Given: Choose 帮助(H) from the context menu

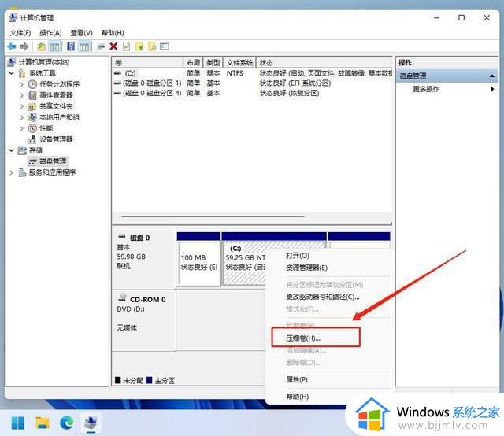Looking at the screenshot, I should click(298, 397).
